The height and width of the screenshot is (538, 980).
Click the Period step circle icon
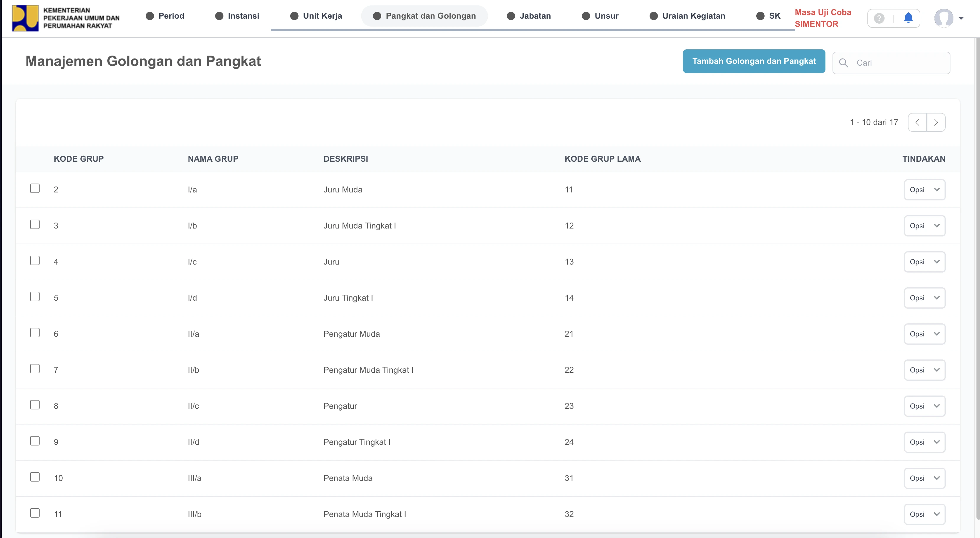click(150, 16)
